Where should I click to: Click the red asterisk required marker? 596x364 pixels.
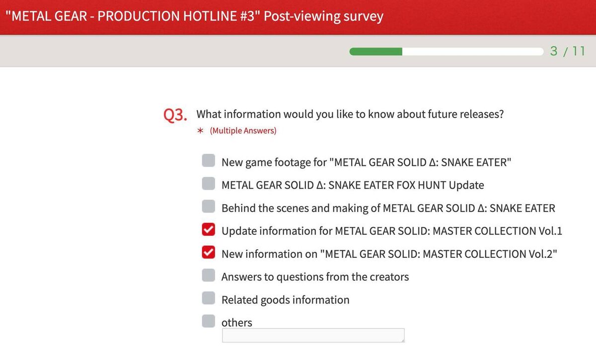pyautogui.click(x=201, y=131)
